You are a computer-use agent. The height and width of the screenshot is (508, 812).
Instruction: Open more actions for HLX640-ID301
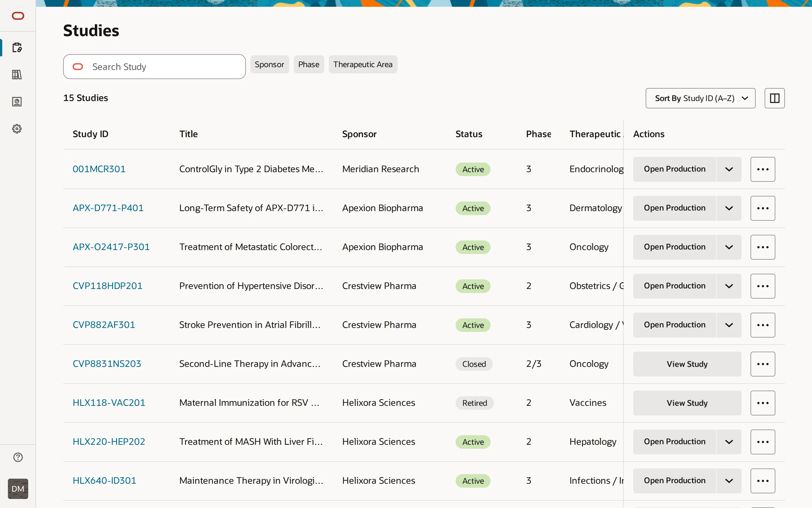tap(763, 481)
